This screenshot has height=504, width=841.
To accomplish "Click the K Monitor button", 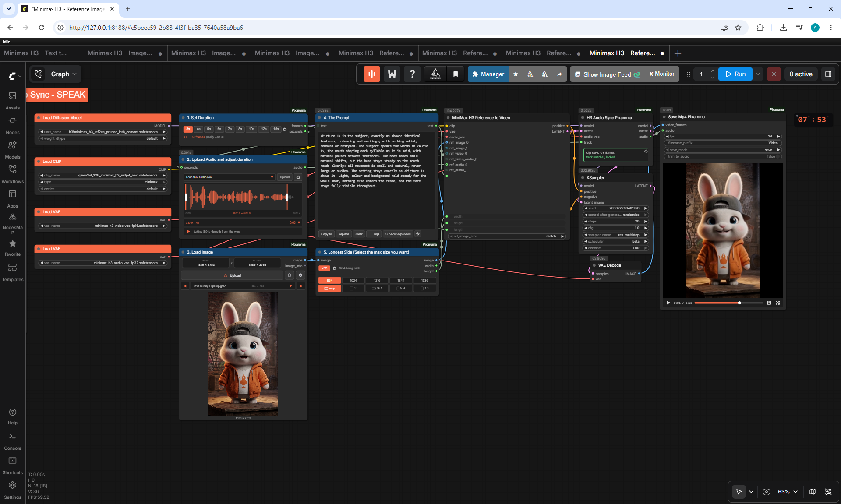I will click(x=662, y=74).
